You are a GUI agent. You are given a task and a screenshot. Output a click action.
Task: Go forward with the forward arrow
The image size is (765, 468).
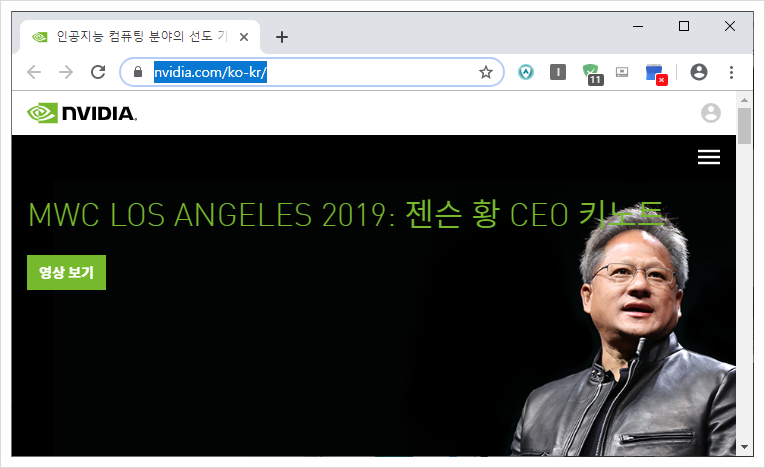click(66, 72)
